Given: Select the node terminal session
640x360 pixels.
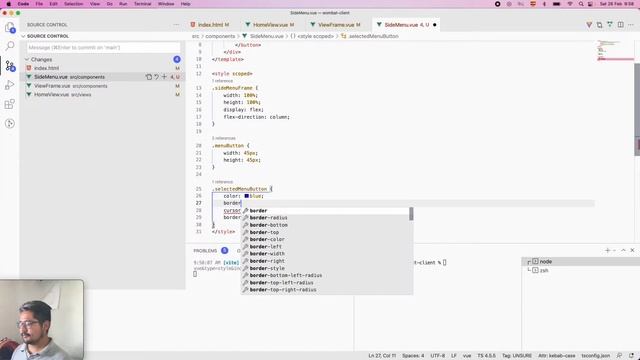Looking at the screenshot, I should coord(580,261).
